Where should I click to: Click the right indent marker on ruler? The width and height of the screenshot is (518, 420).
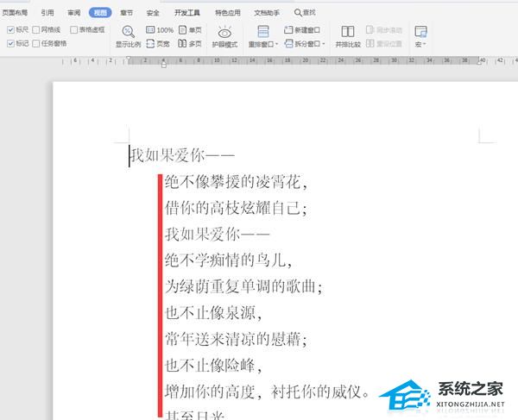(x=479, y=62)
